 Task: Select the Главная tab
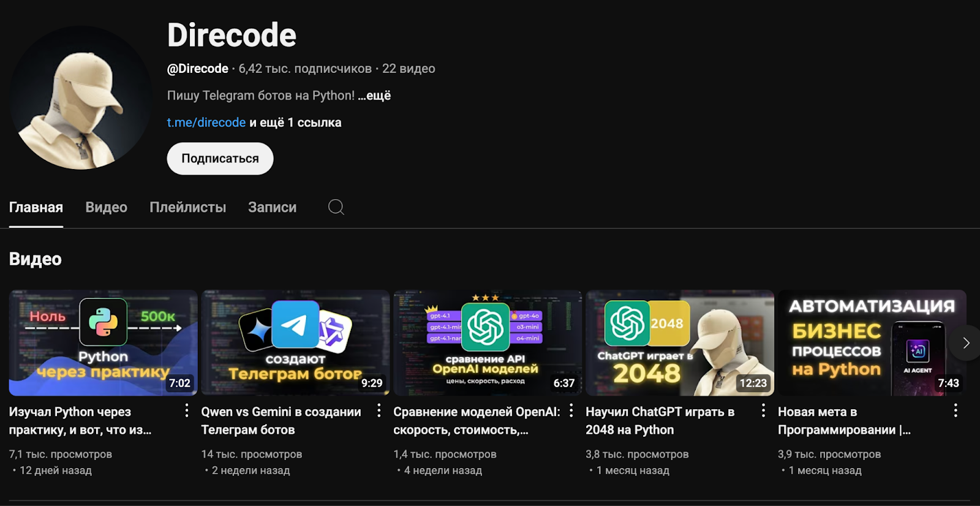36,208
